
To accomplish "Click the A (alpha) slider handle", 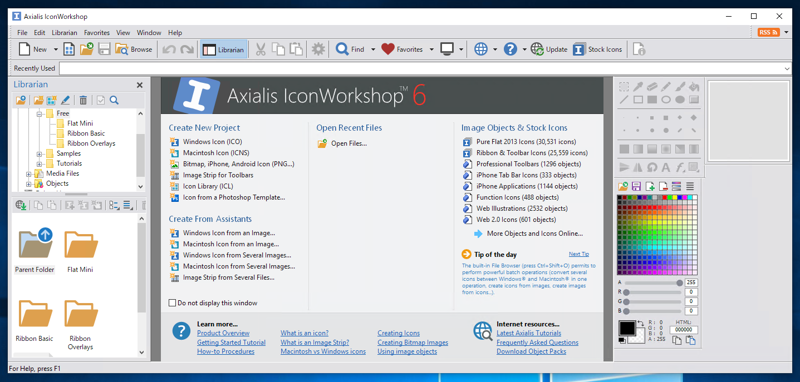I will pyautogui.click(x=679, y=283).
